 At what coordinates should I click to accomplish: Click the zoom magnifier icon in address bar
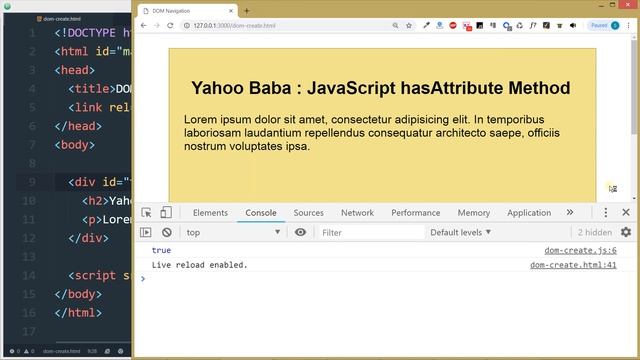(395, 25)
